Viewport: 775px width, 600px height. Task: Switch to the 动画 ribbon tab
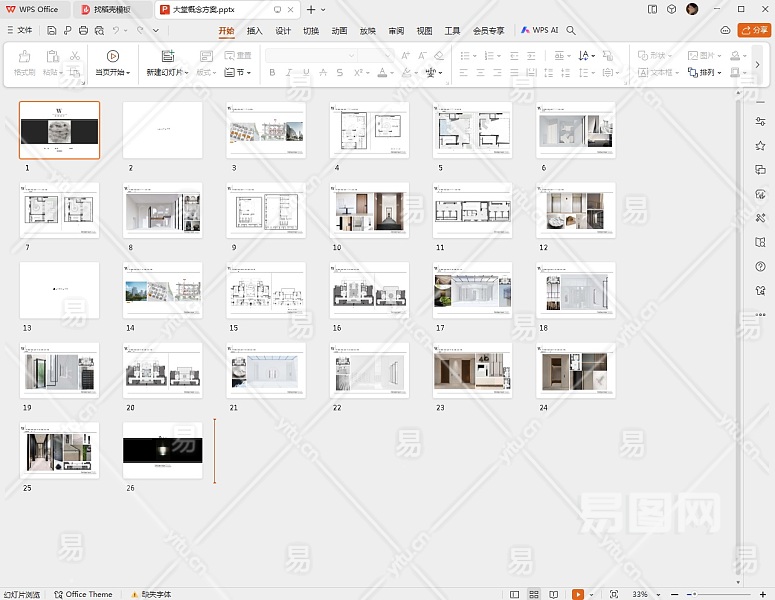[x=339, y=31]
